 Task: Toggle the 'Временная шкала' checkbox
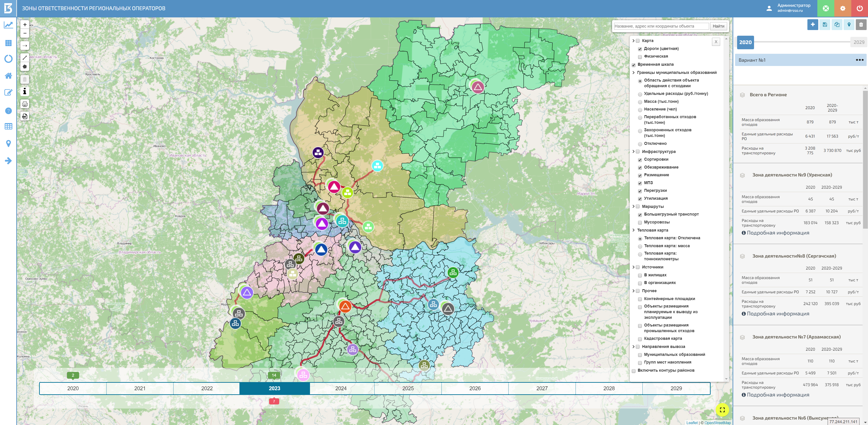(634, 65)
